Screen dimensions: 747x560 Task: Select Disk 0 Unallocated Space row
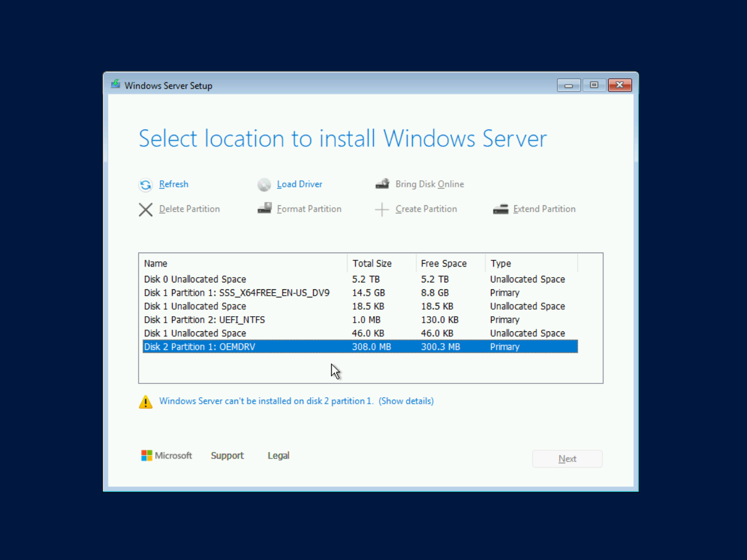[360, 279]
